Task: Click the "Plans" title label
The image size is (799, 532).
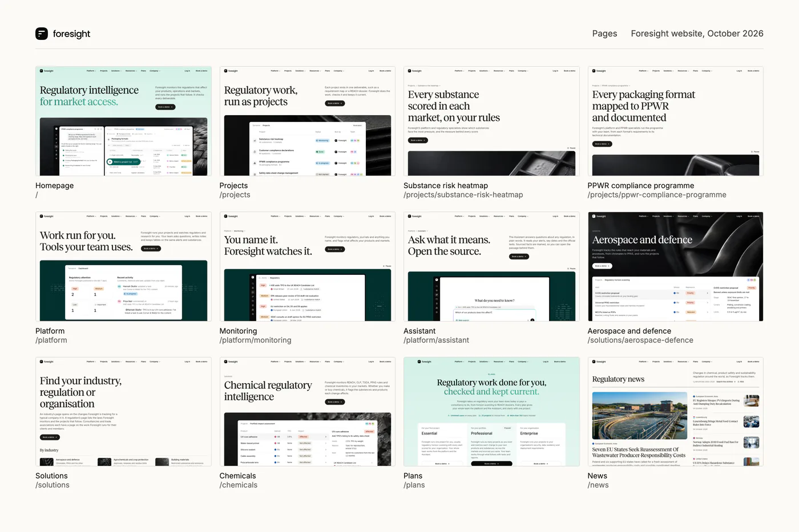Action: pyautogui.click(x=413, y=476)
